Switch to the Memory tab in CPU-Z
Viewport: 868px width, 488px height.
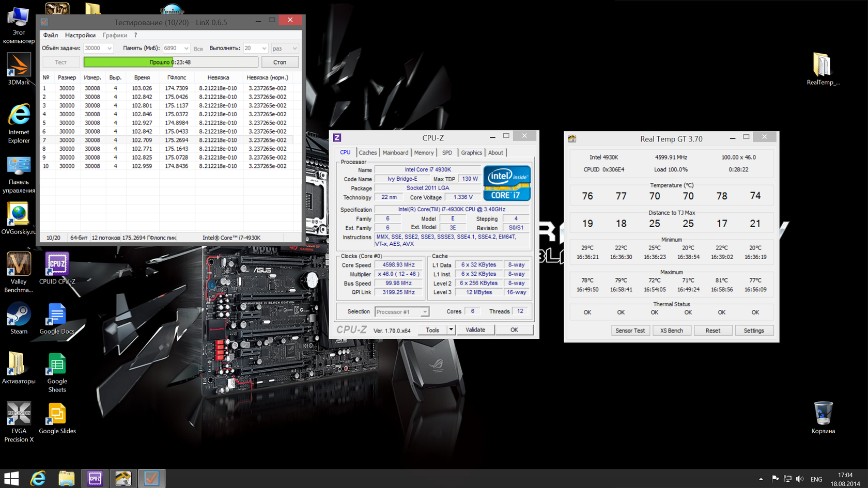pos(424,152)
